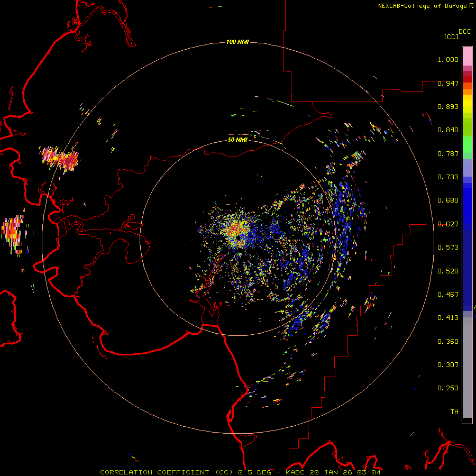Viewport: 476px width, 476px height.
Task: Select the 0.947 scale value
Action: coord(448,83)
